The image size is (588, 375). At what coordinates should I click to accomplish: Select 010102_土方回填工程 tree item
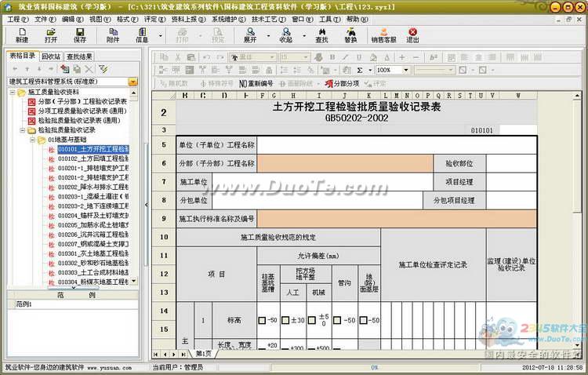93,158
